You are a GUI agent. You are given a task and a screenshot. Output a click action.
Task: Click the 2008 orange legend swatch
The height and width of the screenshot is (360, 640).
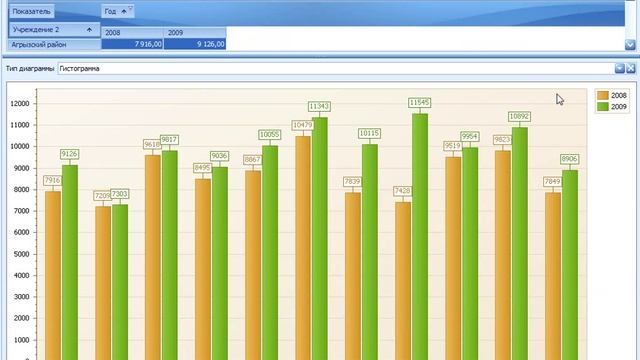point(602,96)
